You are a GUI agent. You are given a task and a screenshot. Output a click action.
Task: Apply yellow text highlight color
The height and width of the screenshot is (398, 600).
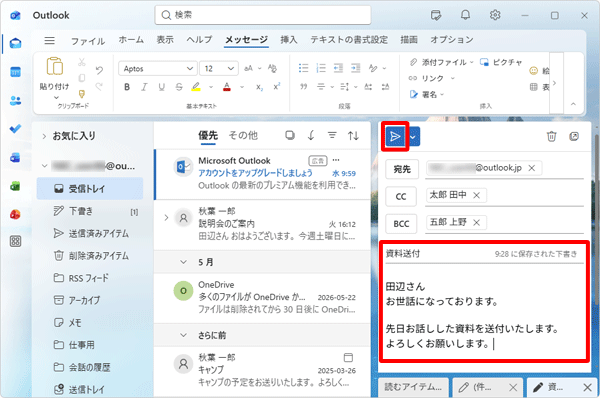click(196, 87)
